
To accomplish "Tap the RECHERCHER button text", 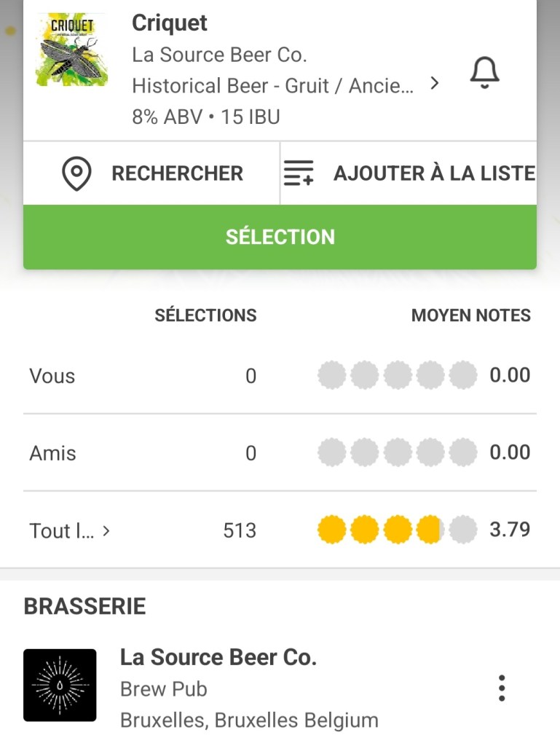I will coord(177,173).
